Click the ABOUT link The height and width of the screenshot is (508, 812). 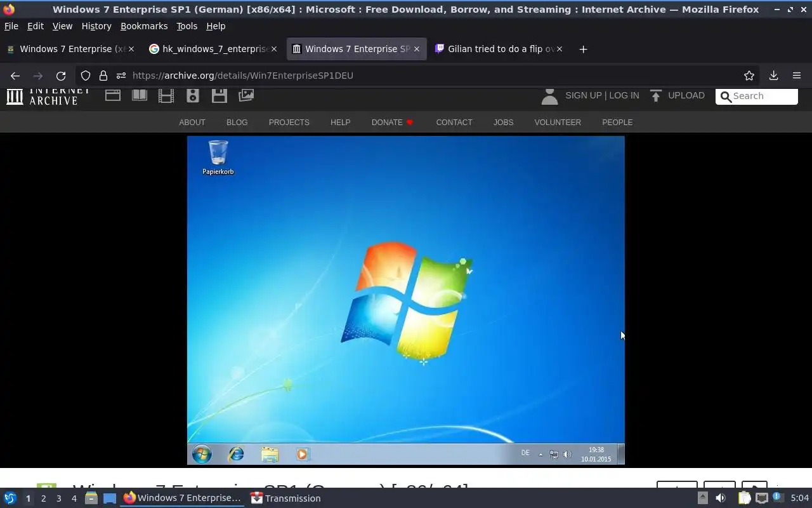point(192,122)
